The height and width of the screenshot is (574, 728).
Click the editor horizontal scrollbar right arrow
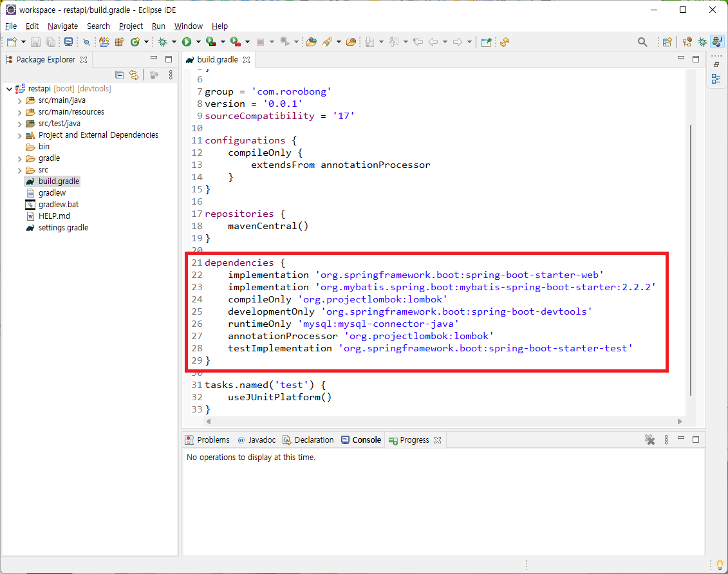tap(680, 421)
